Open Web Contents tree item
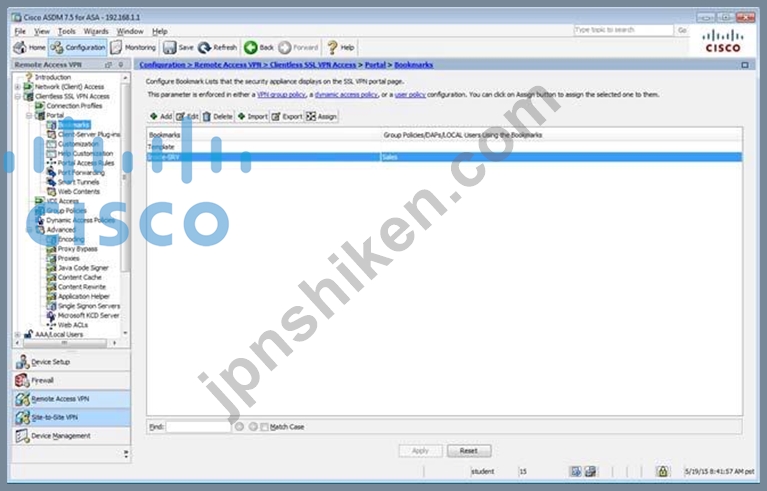 point(79,191)
